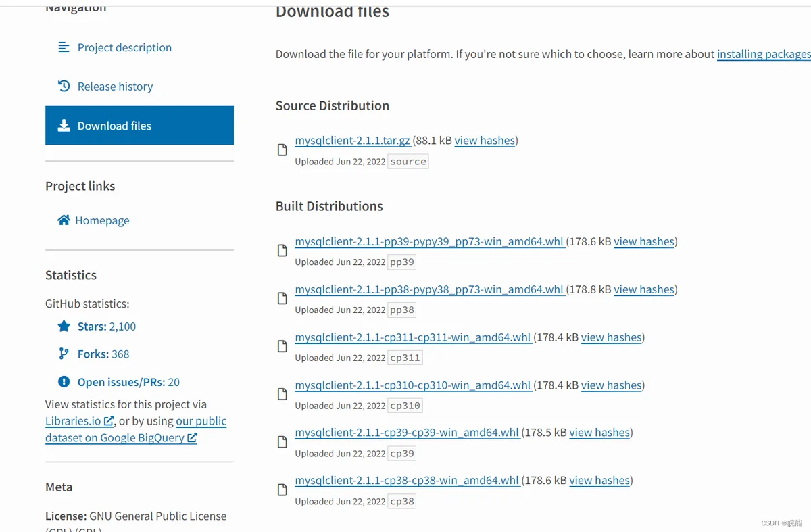Screen dimensions: 811x532
Task: Click the Release history clock icon
Action: pyautogui.click(x=64, y=86)
